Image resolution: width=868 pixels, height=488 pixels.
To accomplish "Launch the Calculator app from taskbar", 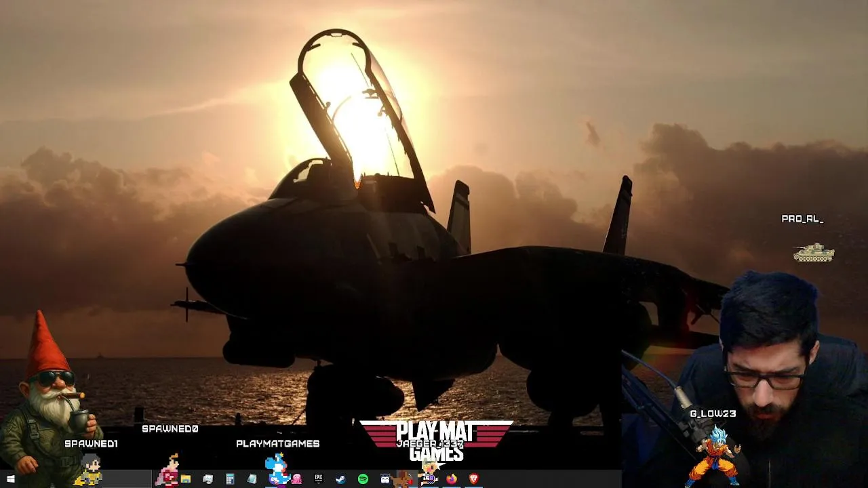I will pyautogui.click(x=230, y=479).
